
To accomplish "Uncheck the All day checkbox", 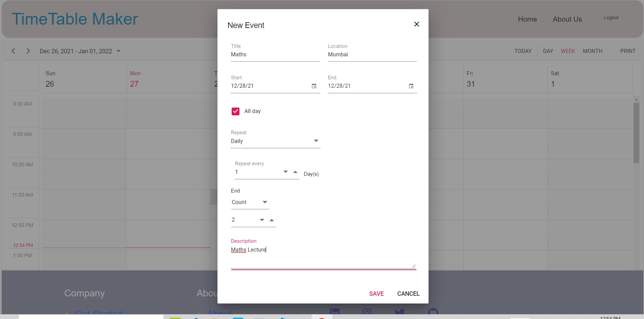I will coord(235,111).
